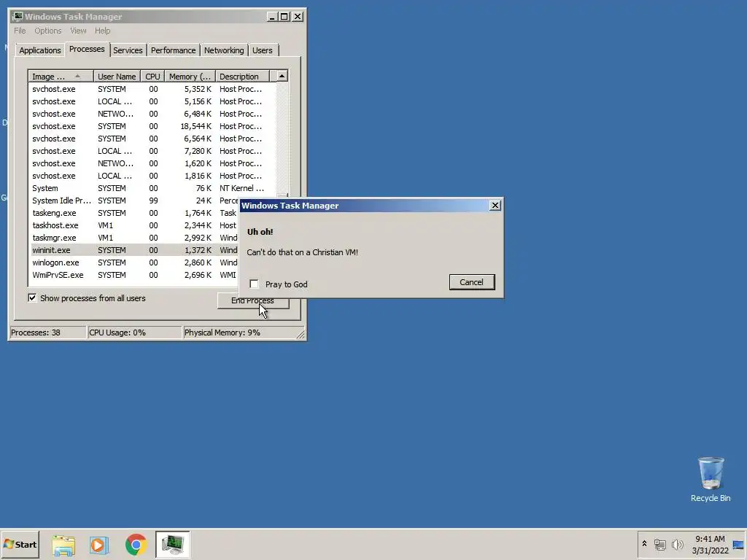Screen dimensions: 747x560
Task: Click the process list scroll up arrow
Action: (x=282, y=76)
